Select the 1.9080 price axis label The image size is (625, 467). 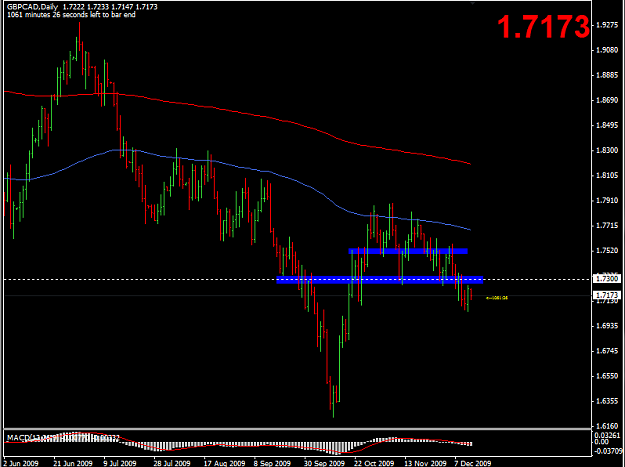pos(607,50)
